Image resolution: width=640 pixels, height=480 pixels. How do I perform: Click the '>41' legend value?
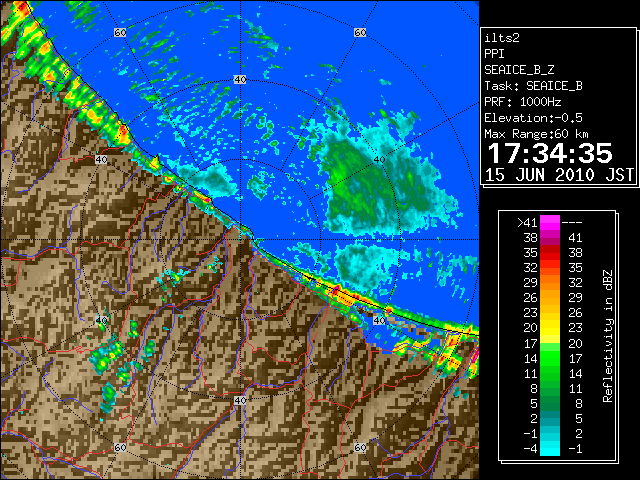(527, 222)
